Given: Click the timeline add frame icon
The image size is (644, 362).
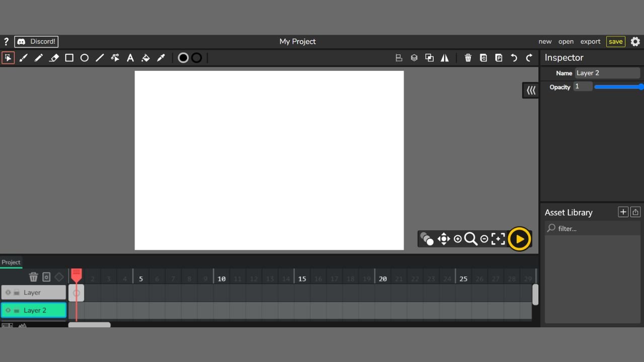Looking at the screenshot, I should pos(46,277).
